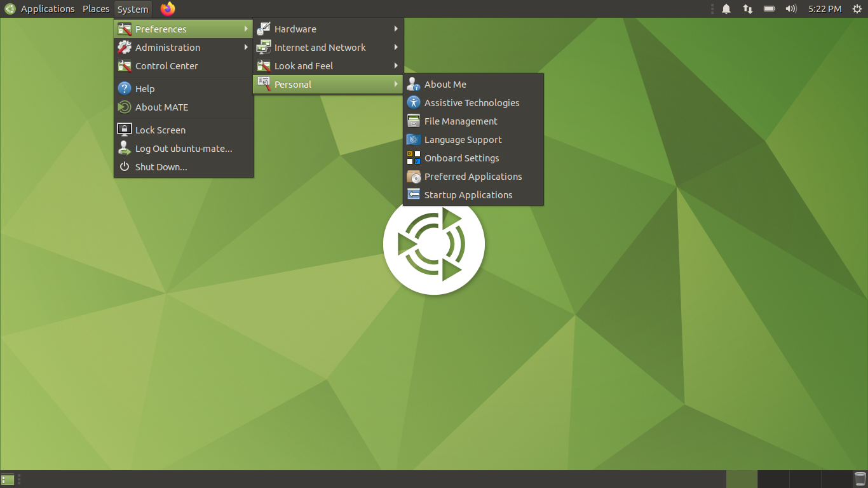The width and height of the screenshot is (868, 488).
Task: Switch to the fourth workspace
Action: [836, 479]
